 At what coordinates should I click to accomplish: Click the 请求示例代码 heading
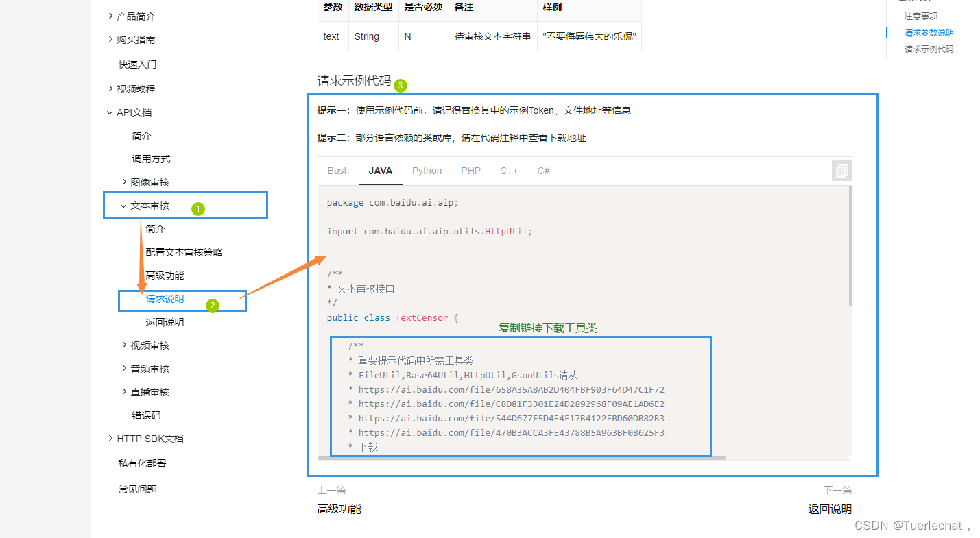pyautogui.click(x=354, y=81)
